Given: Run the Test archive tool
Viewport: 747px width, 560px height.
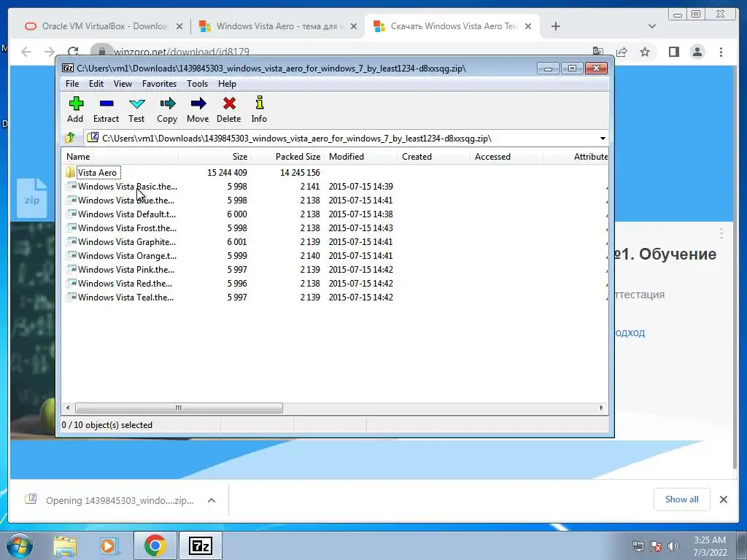Looking at the screenshot, I should click(x=136, y=104).
